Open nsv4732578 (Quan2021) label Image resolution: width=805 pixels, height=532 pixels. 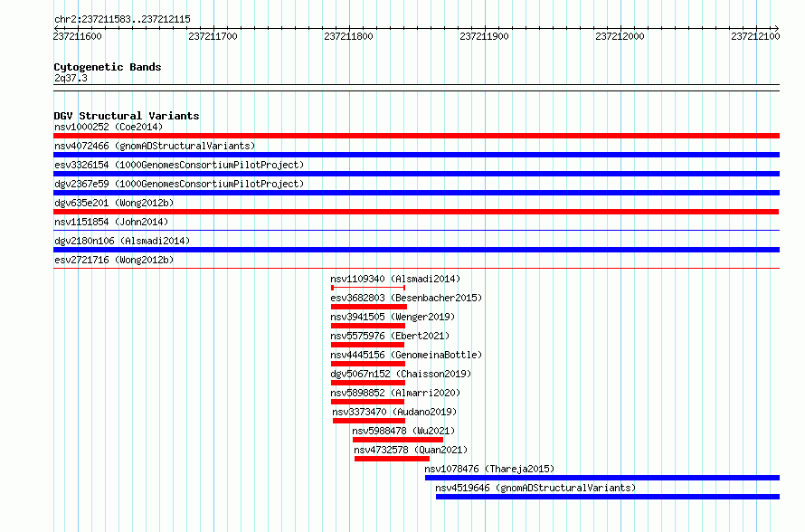point(411,450)
